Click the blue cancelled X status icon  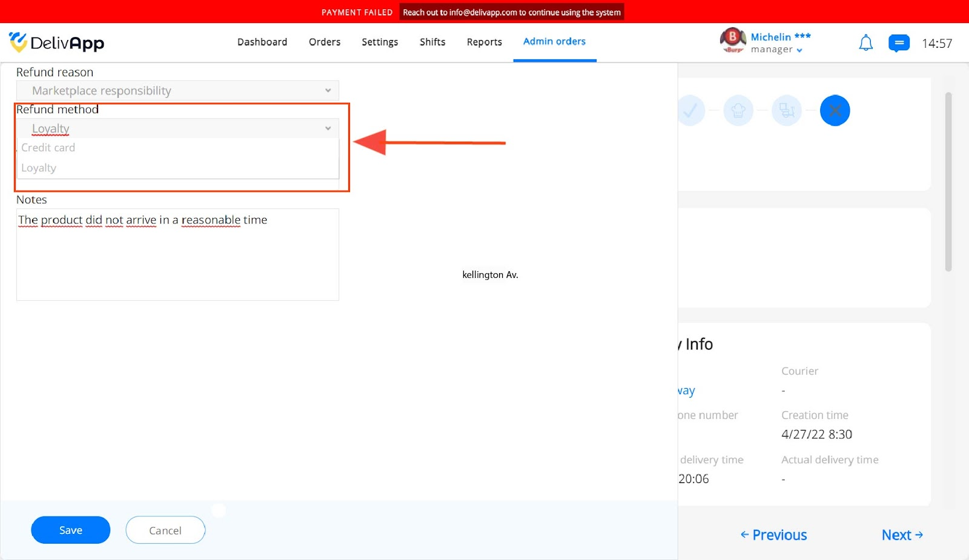click(835, 111)
